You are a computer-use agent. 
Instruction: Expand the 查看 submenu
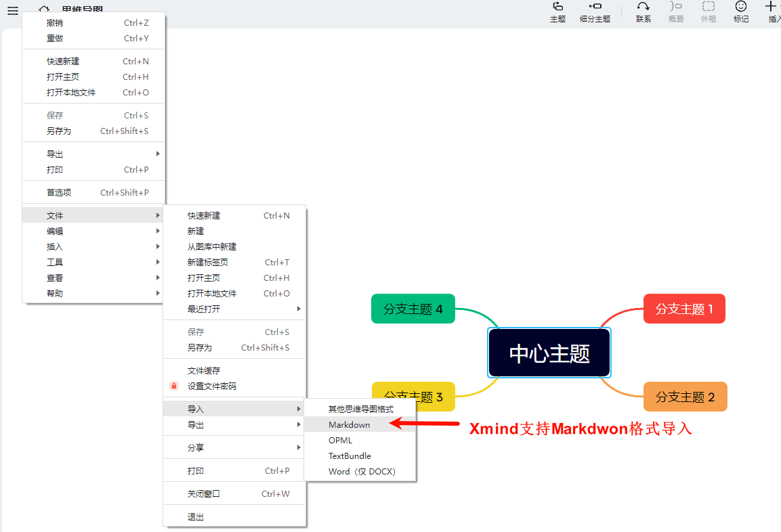(93, 278)
